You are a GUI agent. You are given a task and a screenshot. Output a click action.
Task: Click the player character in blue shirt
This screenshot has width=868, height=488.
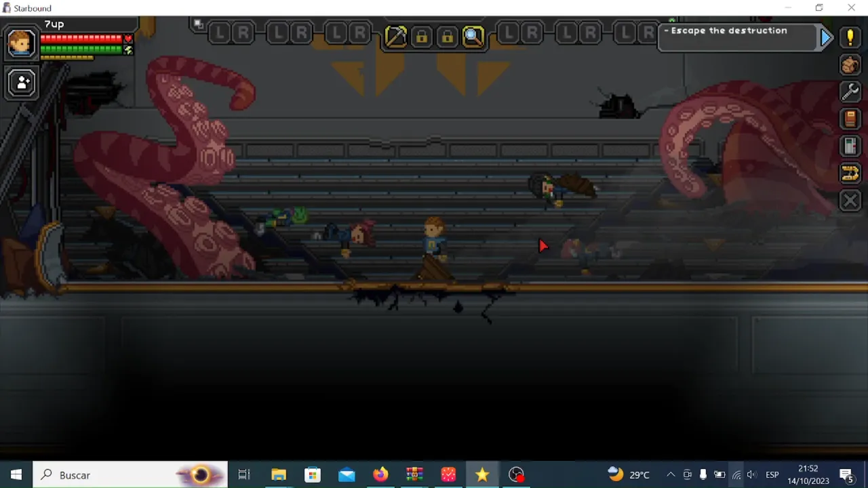tap(434, 239)
